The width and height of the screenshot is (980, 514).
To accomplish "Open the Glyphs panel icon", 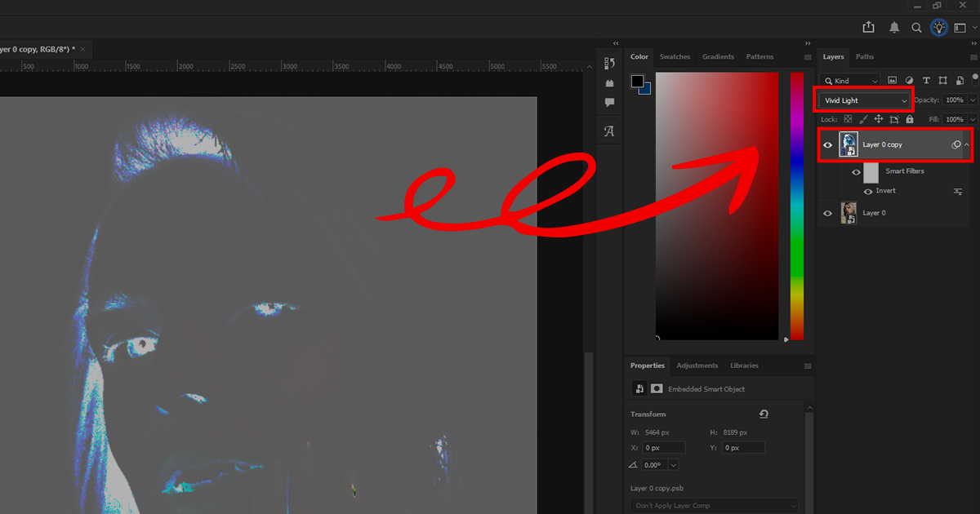I will click(609, 131).
